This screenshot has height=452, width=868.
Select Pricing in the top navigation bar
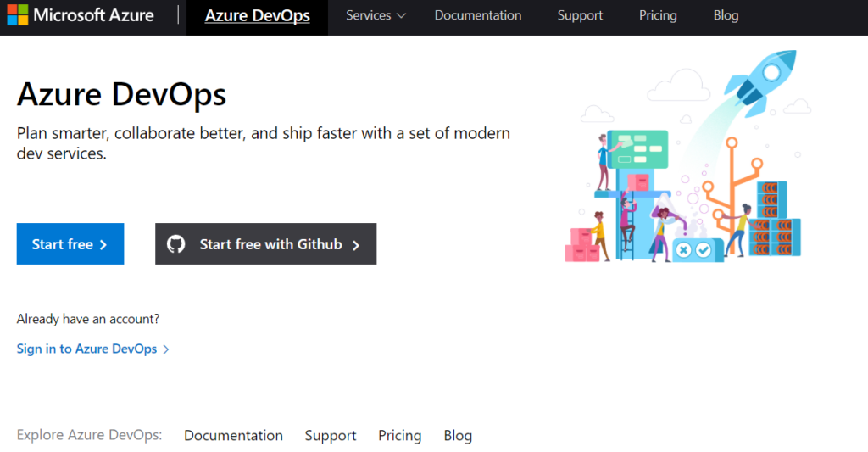658,15
